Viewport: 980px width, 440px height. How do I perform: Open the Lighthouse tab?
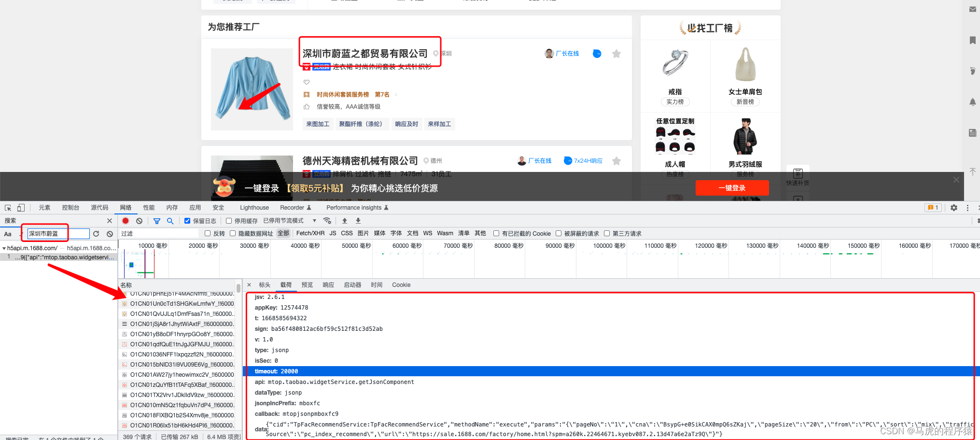(x=254, y=208)
